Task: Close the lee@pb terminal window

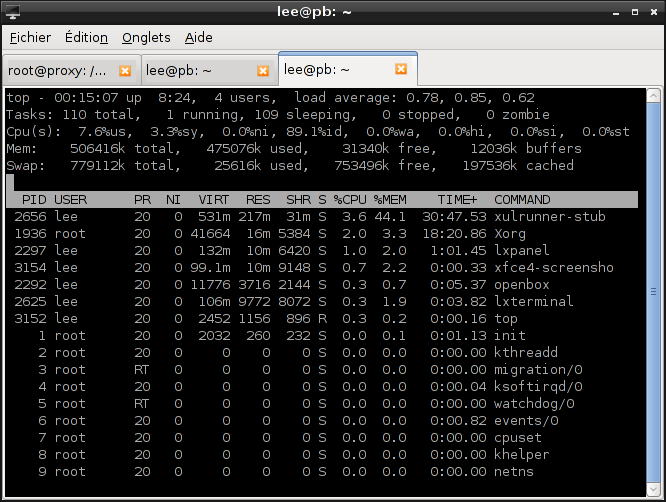Action: click(x=652, y=12)
